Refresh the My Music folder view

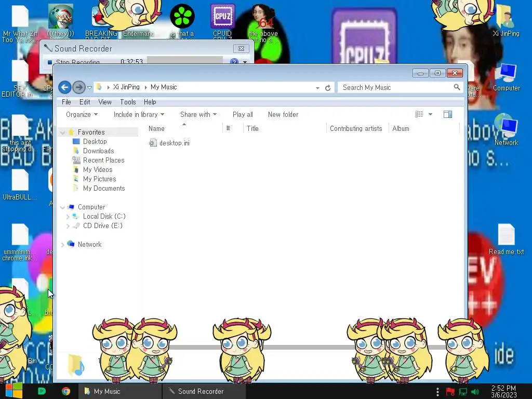pos(328,88)
